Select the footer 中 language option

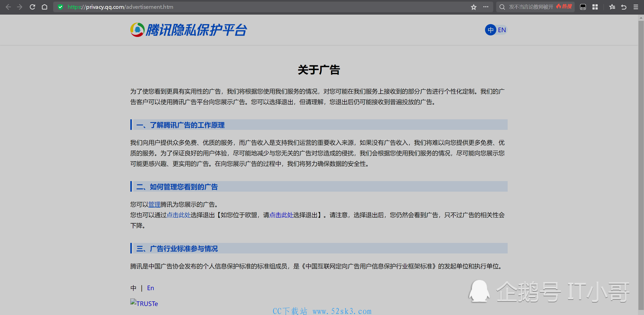coord(133,288)
